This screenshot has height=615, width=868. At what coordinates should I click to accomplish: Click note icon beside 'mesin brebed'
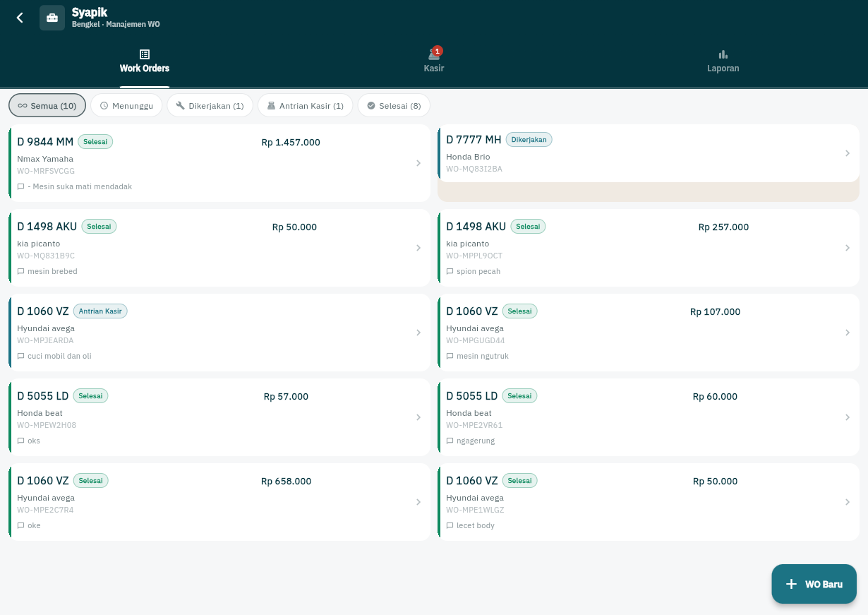click(21, 272)
